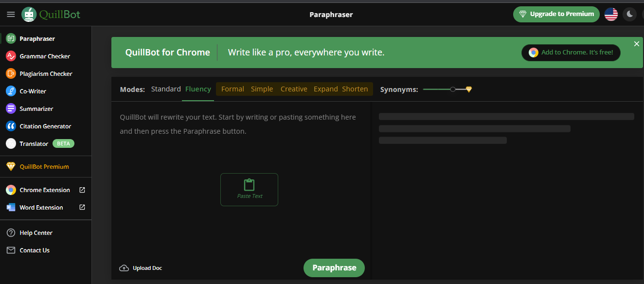Image resolution: width=644 pixels, height=284 pixels.
Task: Click the QuillBot robot logo
Action: (29, 15)
